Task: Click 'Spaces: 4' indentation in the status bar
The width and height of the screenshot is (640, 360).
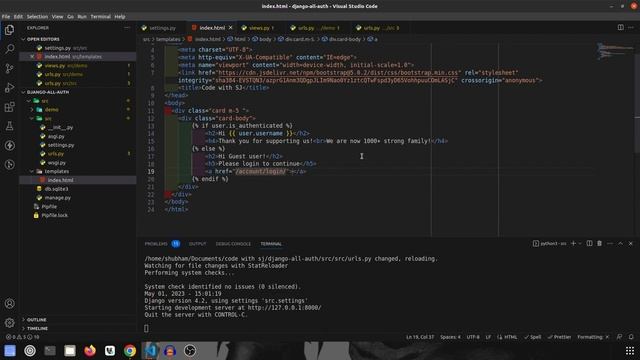Action: pyautogui.click(x=450, y=337)
